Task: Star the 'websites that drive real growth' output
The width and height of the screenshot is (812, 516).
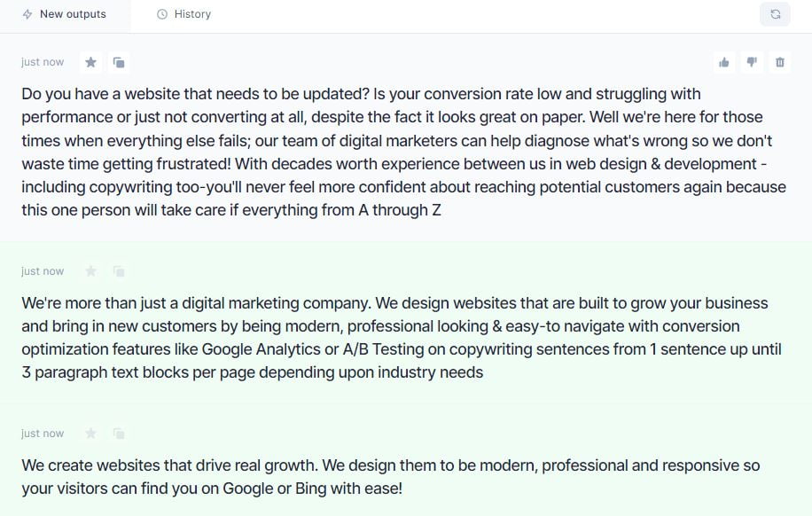Action: 90,434
